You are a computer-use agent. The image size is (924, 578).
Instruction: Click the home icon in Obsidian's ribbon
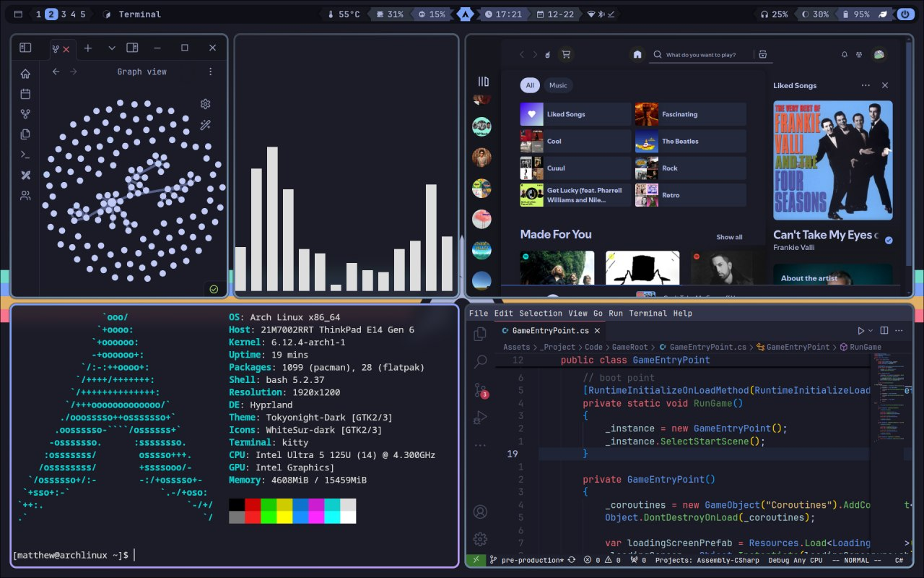pyautogui.click(x=25, y=74)
